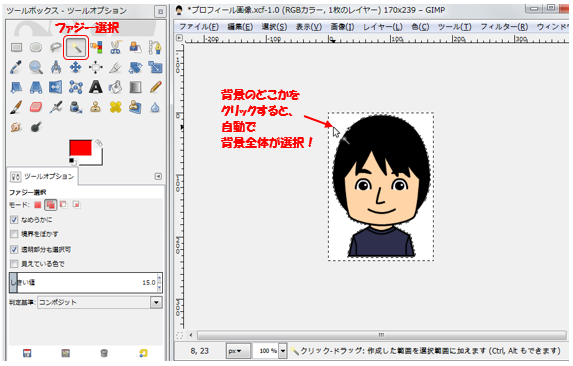Select the Smudge tool
This screenshot has width=573, height=366.
16,127
